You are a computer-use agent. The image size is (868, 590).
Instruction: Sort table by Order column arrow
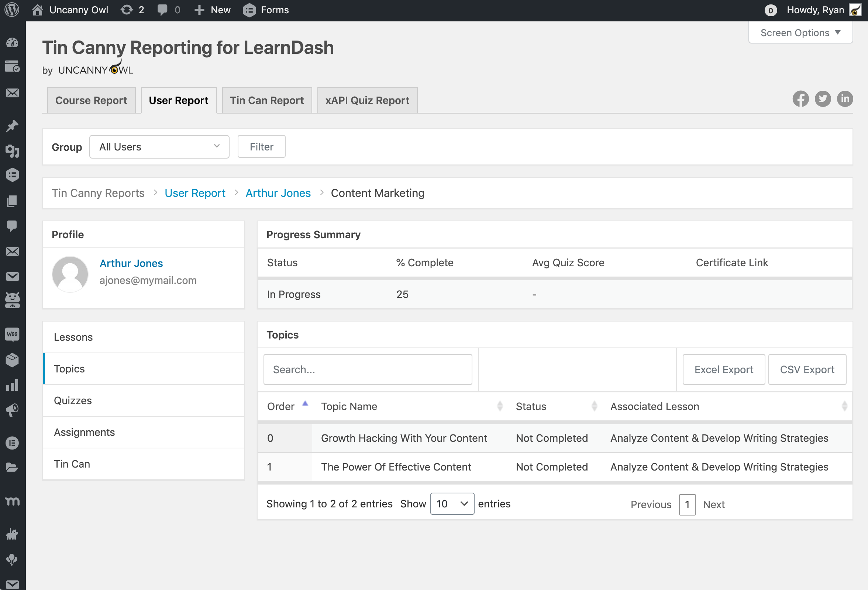[305, 404]
